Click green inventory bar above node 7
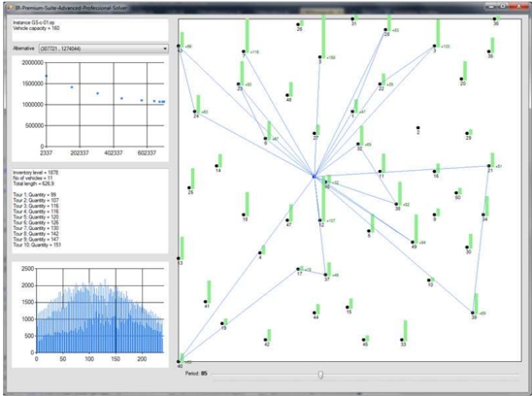The width and height of the screenshot is (532, 396). click(248, 35)
